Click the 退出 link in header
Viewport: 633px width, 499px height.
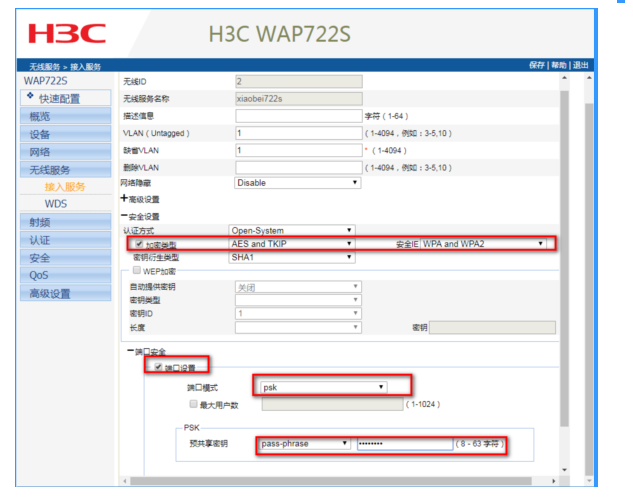click(581, 65)
